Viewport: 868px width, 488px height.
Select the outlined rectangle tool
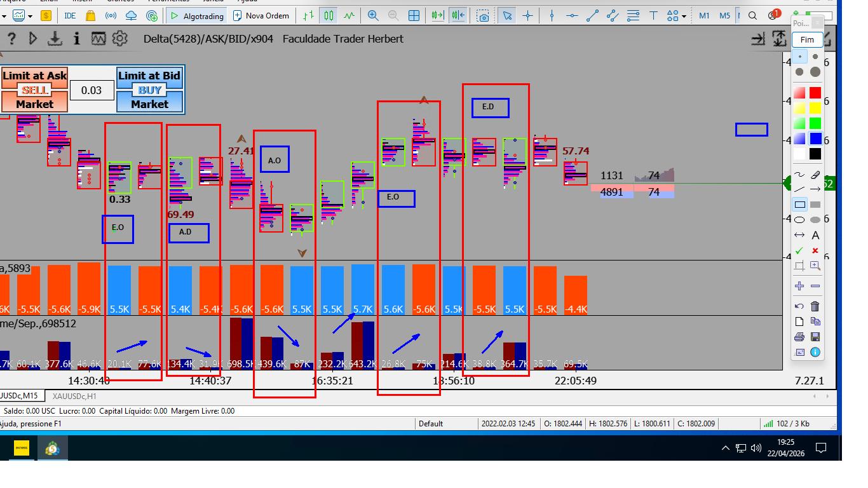(799, 205)
